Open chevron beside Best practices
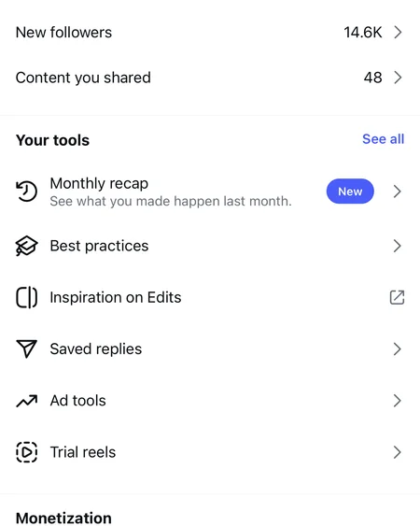Image resolution: width=420 pixels, height=526 pixels. [x=398, y=246]
